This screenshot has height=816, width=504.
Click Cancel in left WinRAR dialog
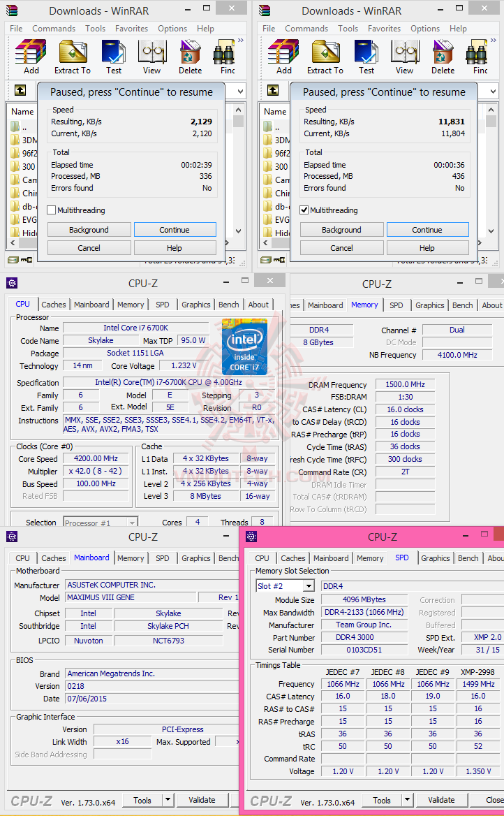[89, 248]
